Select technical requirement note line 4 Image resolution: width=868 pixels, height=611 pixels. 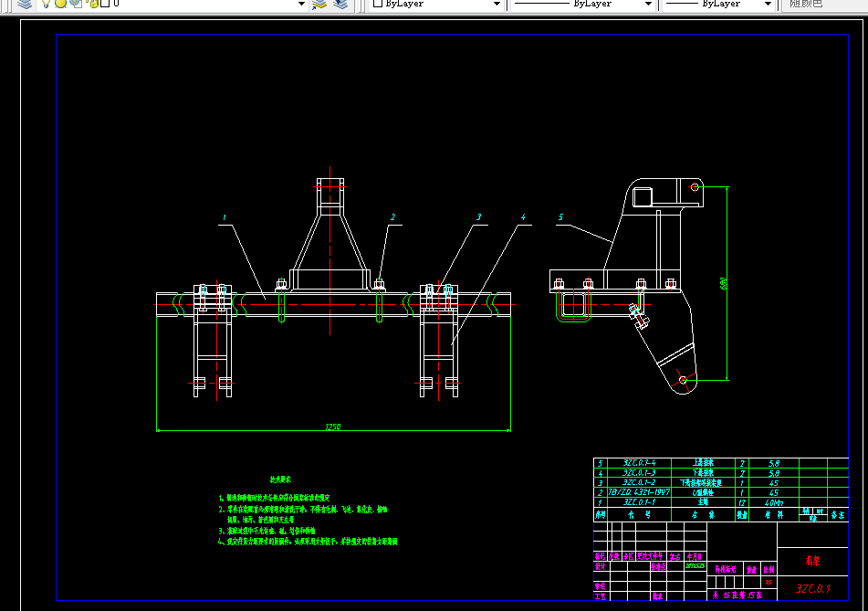point(308,542)
